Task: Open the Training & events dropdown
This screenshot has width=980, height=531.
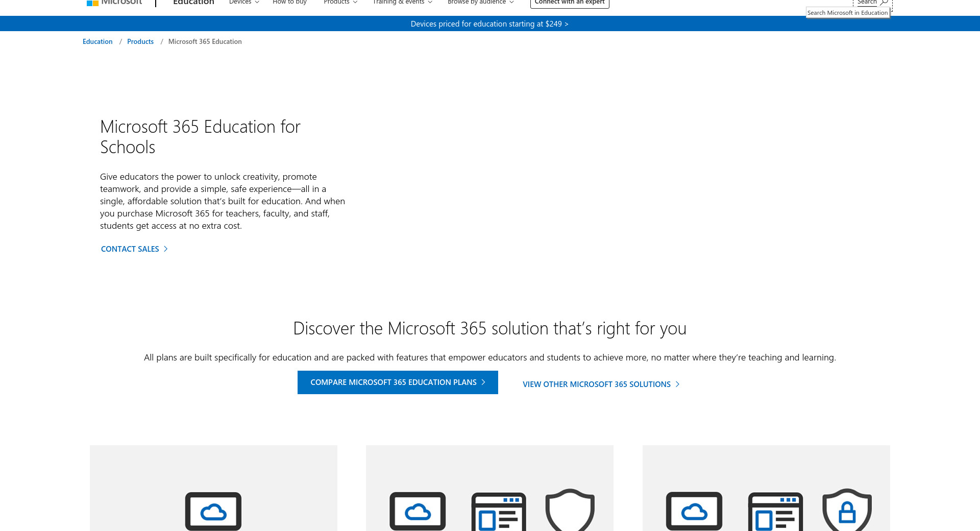Action: 402,3
